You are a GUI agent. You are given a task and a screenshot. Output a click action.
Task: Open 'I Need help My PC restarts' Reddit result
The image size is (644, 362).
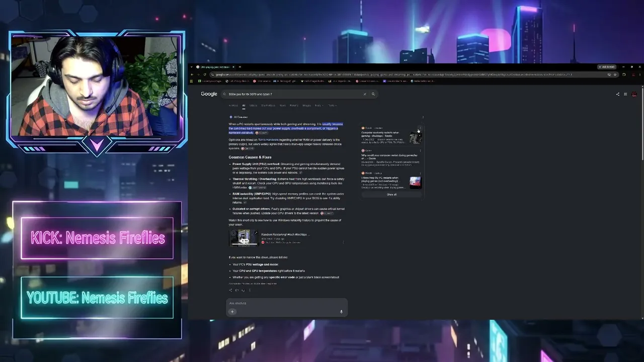380,179
